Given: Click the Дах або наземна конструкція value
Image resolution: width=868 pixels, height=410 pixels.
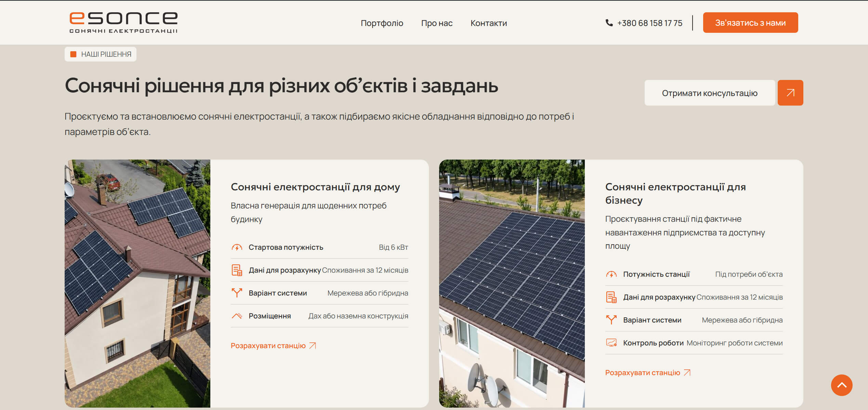Looking at the screenshot, I should click(358, 316).
